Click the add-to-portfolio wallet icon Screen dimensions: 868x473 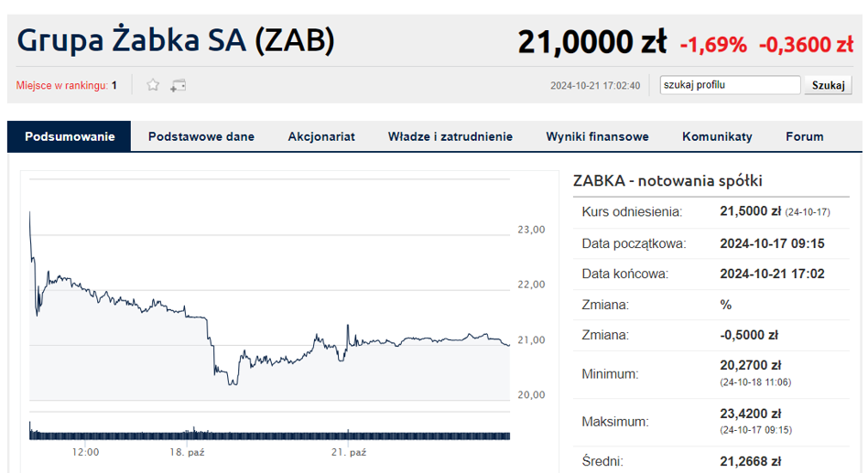(178, 85)
